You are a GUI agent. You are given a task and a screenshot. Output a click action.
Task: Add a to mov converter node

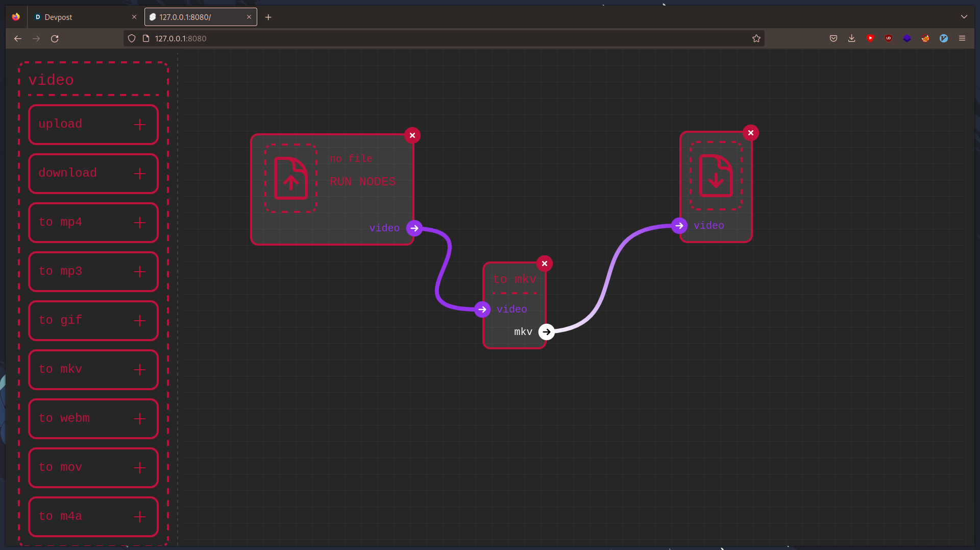coord(93,468)
